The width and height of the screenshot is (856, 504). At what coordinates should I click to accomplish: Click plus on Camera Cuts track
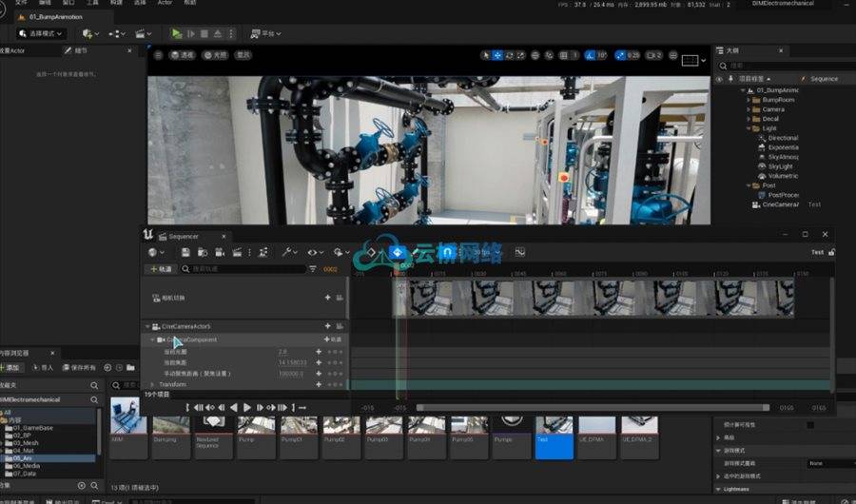(x=327, y=298)
